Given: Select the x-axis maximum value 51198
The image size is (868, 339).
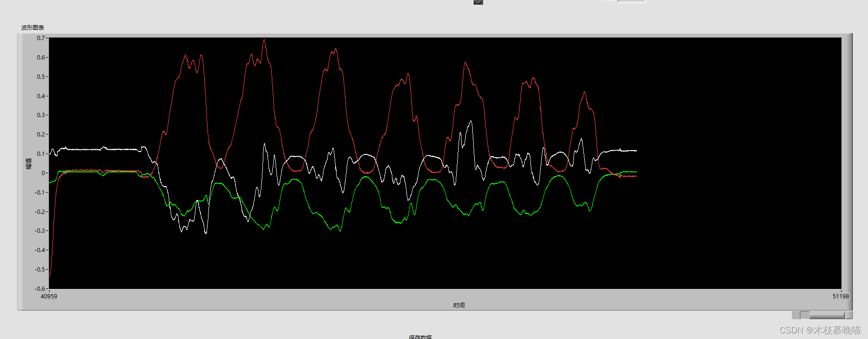Looking at the screenshot, I should click(841, 297).
